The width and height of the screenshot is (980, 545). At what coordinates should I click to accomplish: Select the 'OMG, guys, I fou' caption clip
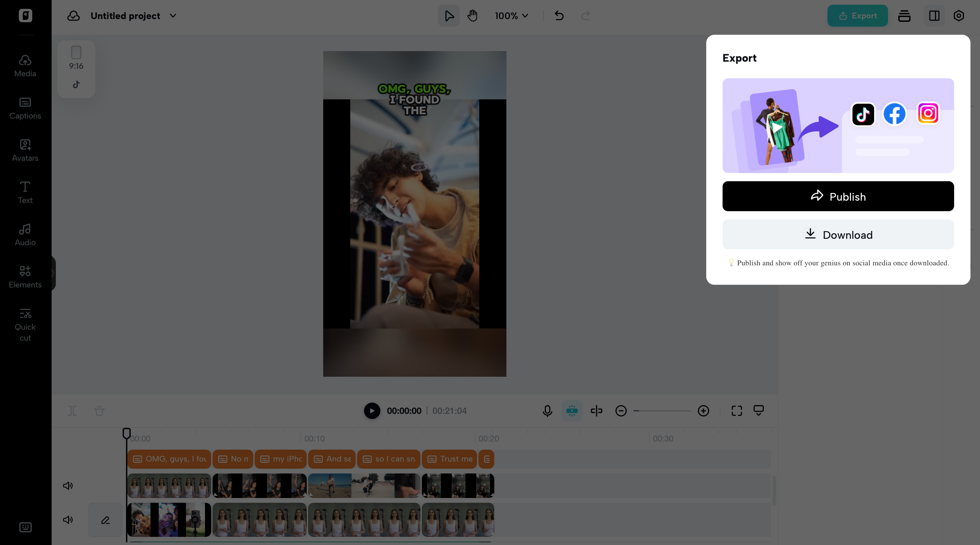click(x=169, y=459)
